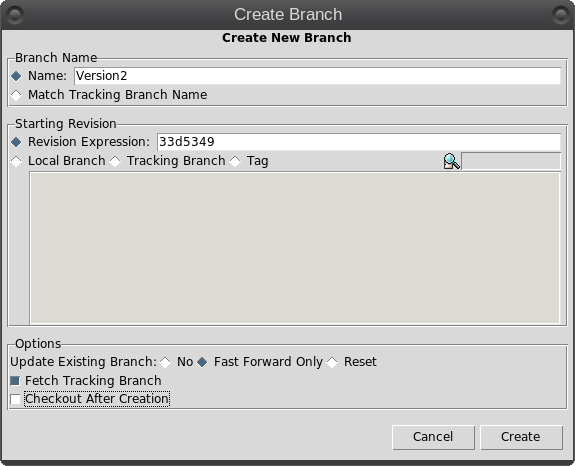Viewport: 575px width, 466px height.
Task: Click the magnifier filter icon beside filter field
Action: (451, 161)
